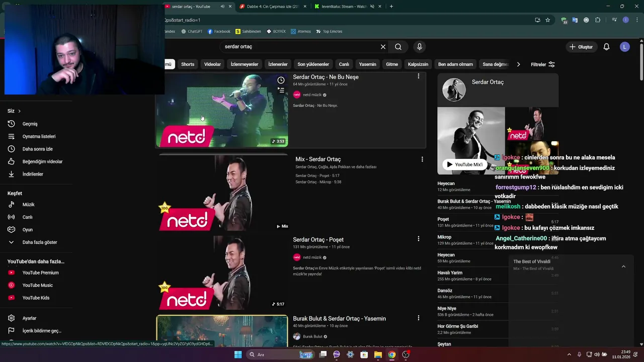Screen dimensions: 644x362
Task: Open the browser extensions puzzle icon
Action: [598, 20]
